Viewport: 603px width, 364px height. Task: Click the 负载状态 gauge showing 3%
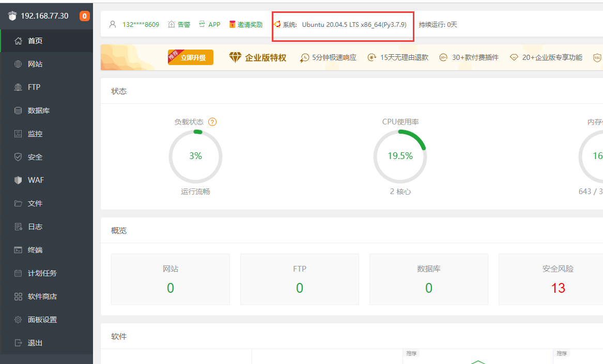pos(195,156)
